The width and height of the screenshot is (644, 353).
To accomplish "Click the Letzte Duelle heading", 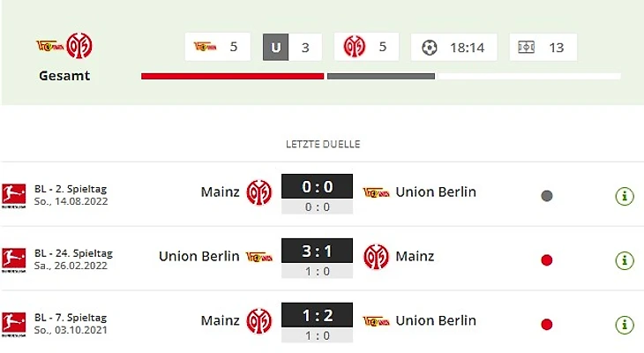I will pyautogui.click(x=323, y=144).
